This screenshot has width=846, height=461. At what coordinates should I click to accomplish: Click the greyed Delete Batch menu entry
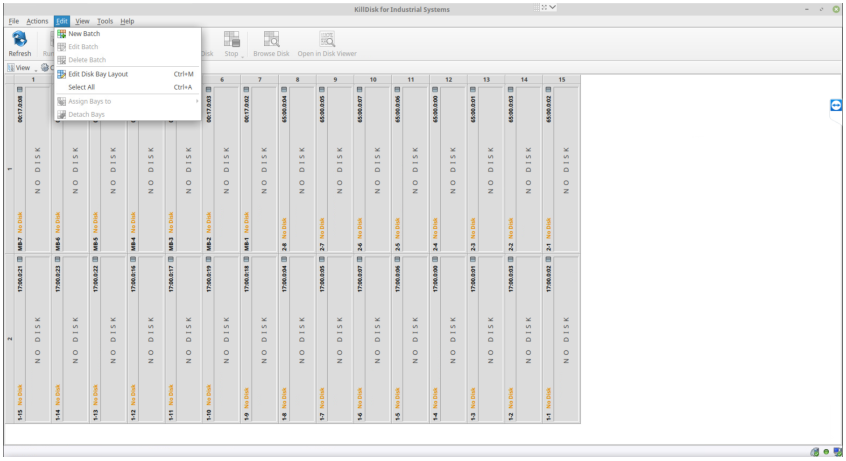(128, 60)
